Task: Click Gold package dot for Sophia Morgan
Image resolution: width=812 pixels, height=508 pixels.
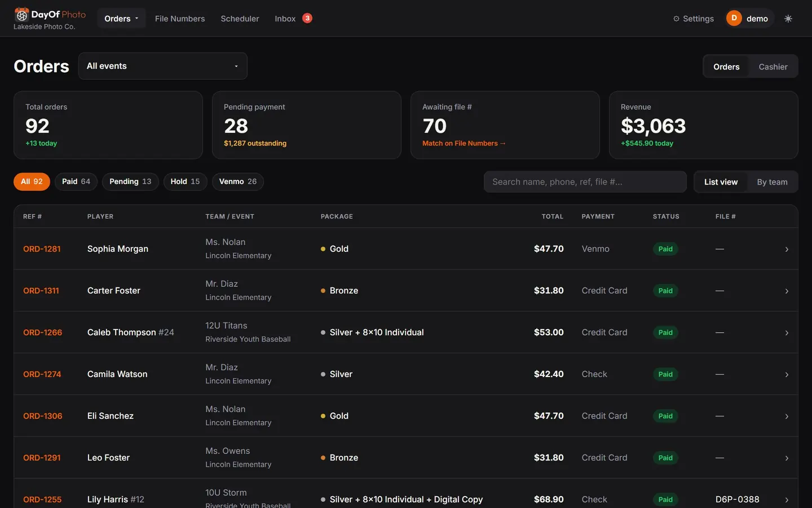Action: pos(323,249)
